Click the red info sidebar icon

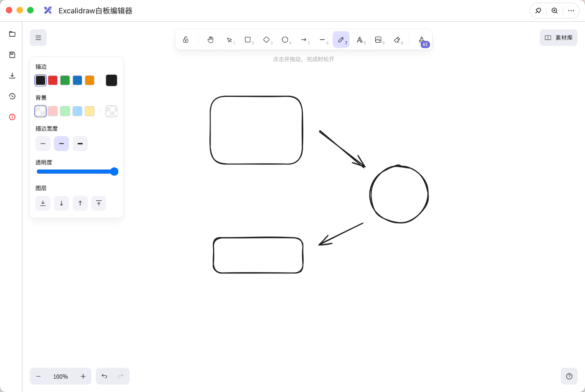pyautogui.click(x=12, y=117)
